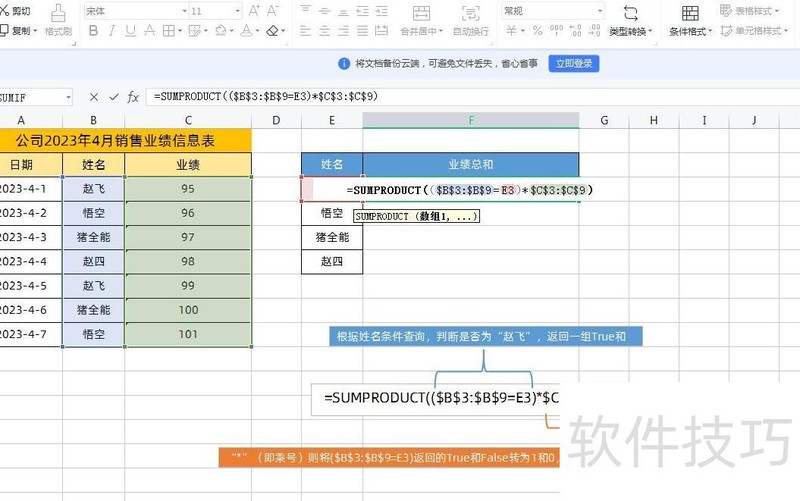Open the Fill color dropdown arrow

click(232, 31)
